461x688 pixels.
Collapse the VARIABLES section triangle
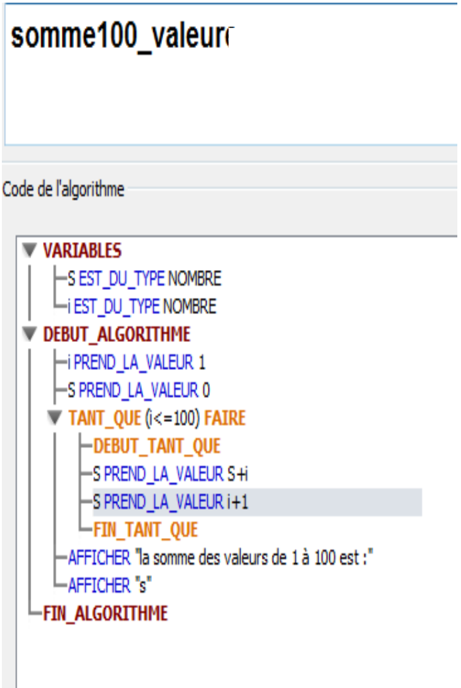pos(29,251)
